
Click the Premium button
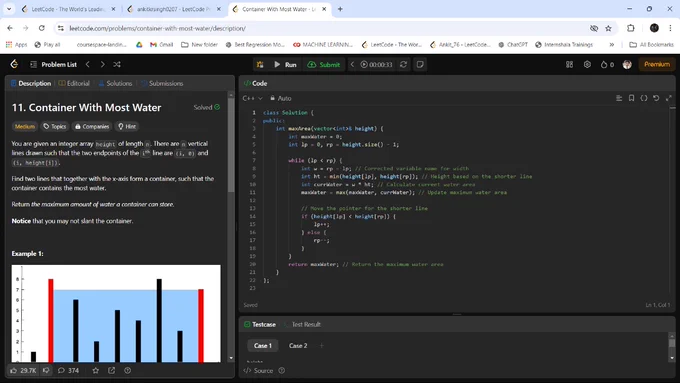pos(657,64)
